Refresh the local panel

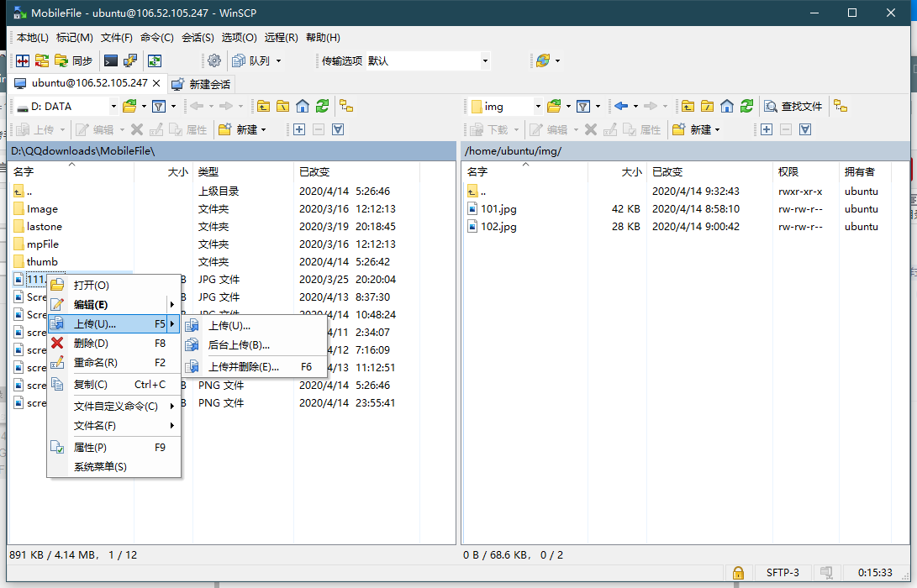tap(322, 107)
